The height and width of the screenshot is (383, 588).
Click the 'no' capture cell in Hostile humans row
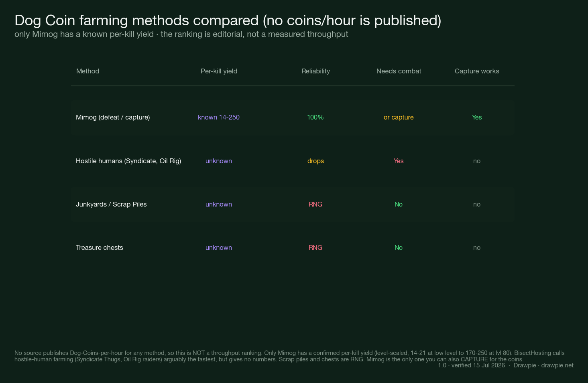[x=477, y=161]
